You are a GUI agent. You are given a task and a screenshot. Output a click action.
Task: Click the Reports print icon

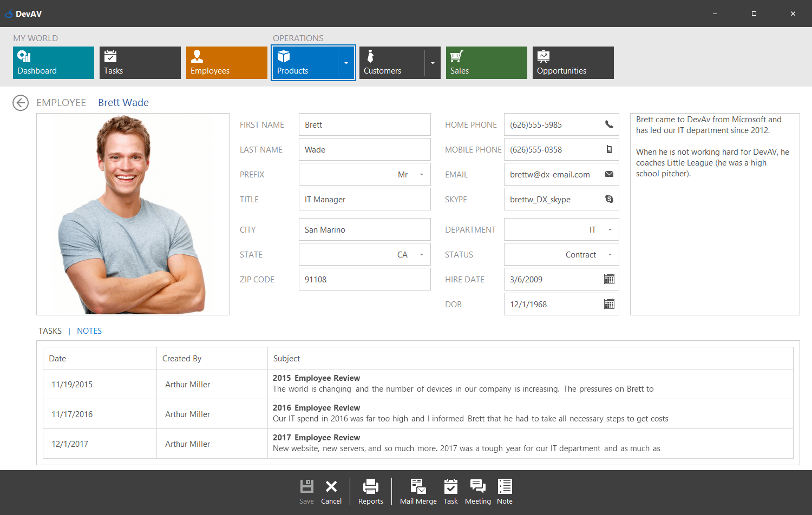[370, 486]
